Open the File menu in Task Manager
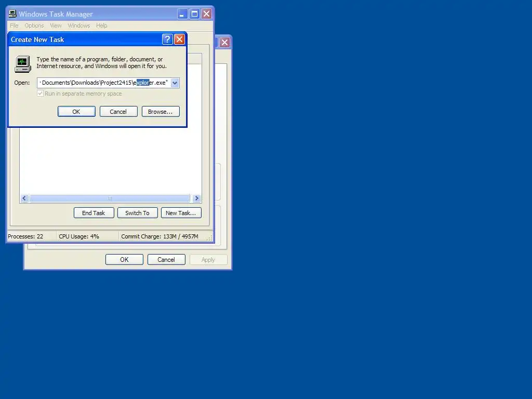This screenshot has height=399, width=532. (x=14, y=25)
